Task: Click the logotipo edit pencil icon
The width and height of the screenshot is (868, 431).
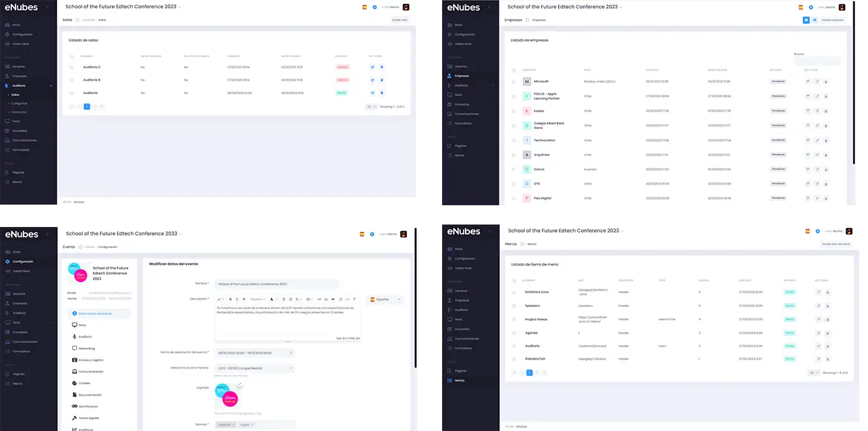Action: tap(239, 384)
